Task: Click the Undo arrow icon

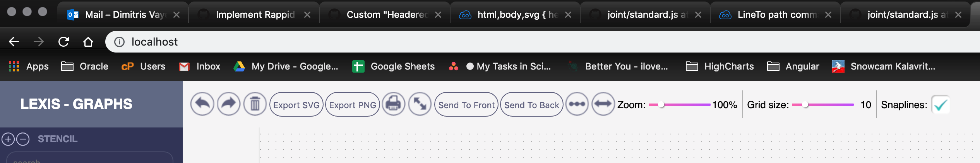Action: pos(202,104)
